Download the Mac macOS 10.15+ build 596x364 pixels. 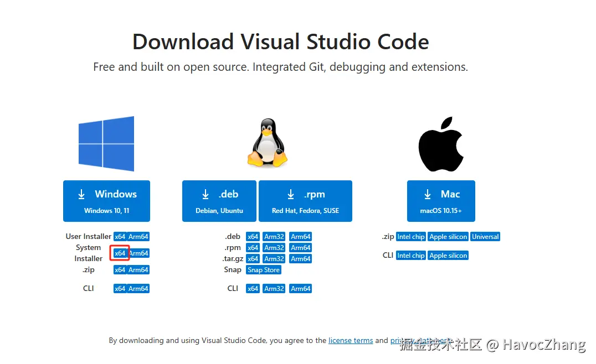coord(441,201)
